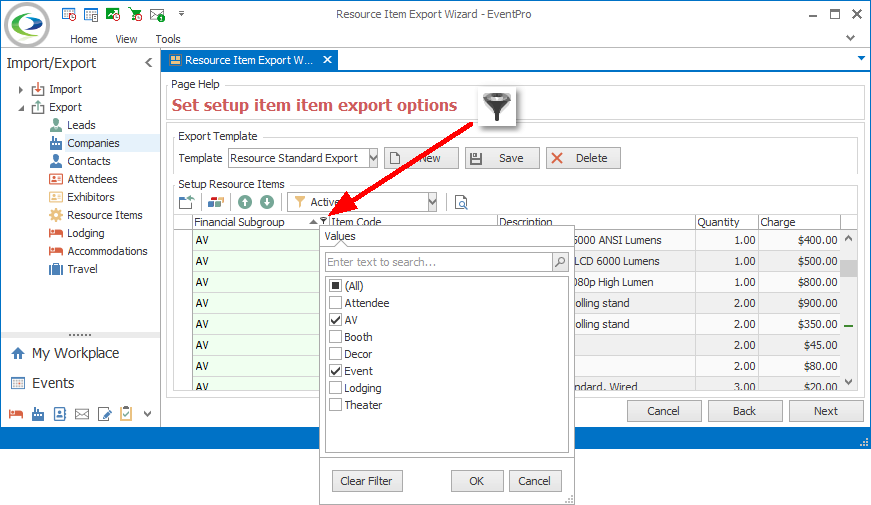
Task: Select Lodging under Export
Action: click(x=86, y=233)
